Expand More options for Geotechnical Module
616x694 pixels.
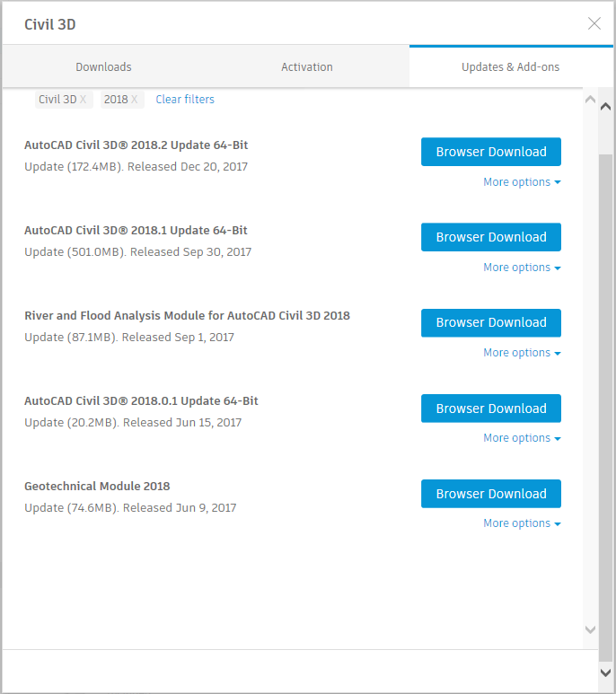pyautogui.click(x=522, y=523)
